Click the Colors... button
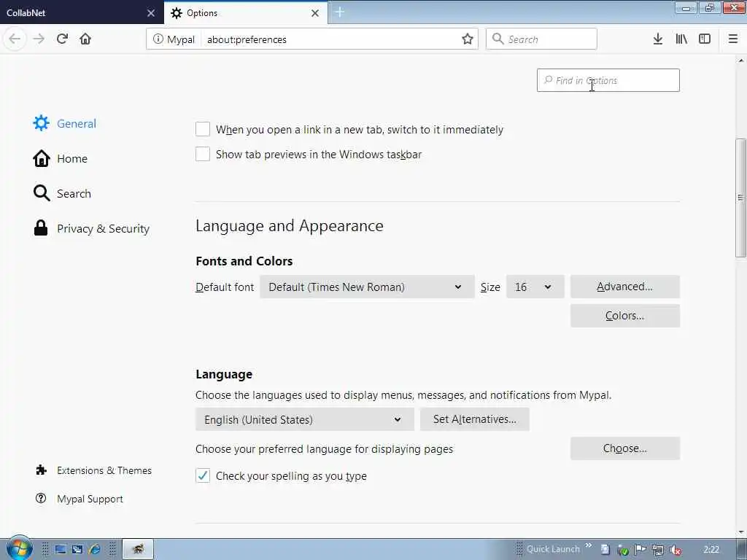Image resolution: width=747 pixels, height=560 pixels. 625,316
